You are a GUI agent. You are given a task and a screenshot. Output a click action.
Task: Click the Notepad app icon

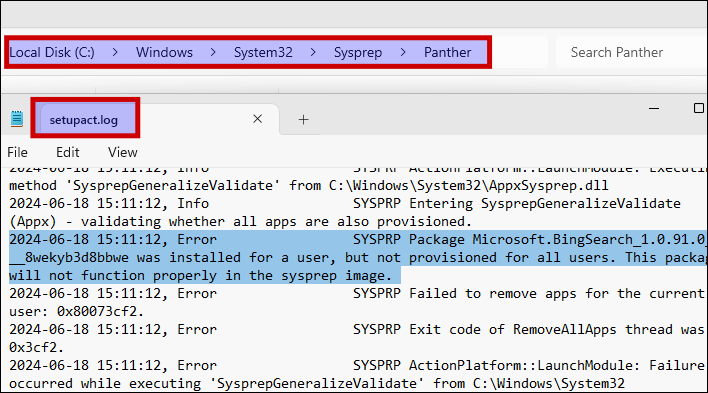(17, 119)
